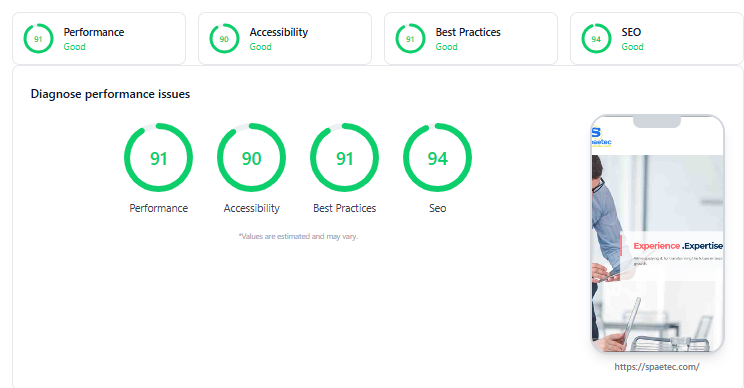Click the values are estimated disclaimer note

click(x=298, y=236)
